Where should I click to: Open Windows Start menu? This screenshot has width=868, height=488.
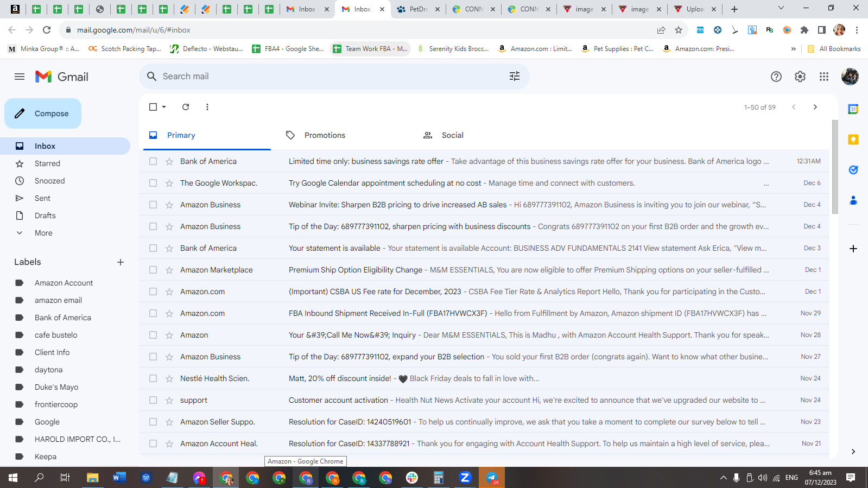tap(13, 478)
